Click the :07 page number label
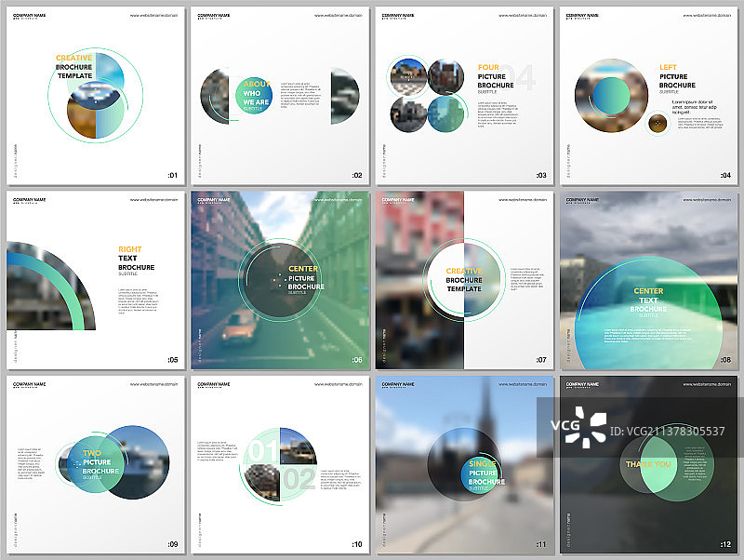This screenshot has width=744, height=560. (541, 359)
